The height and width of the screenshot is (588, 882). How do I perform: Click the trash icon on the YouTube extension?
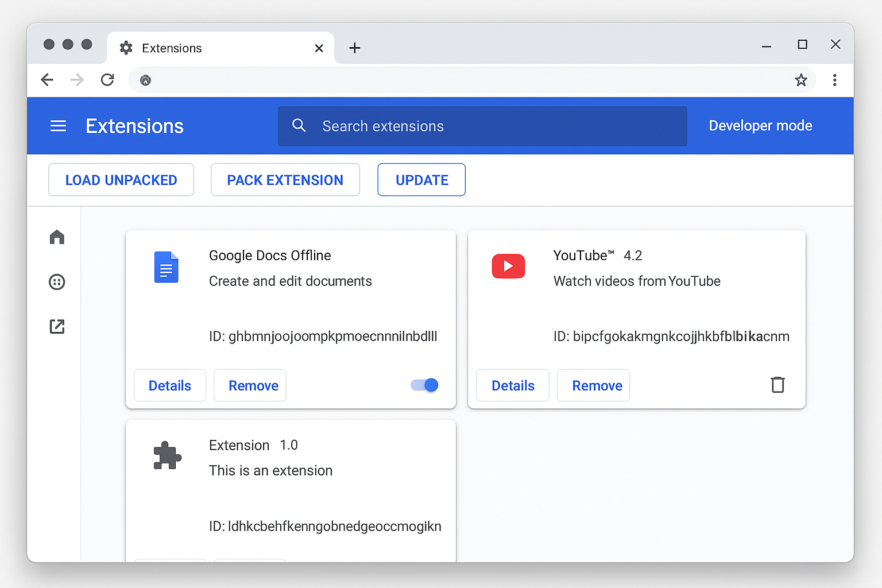(x=777, y=385)
